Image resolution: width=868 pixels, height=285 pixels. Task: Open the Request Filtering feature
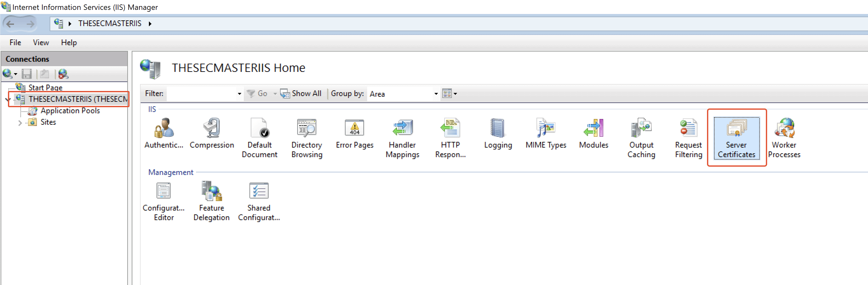point(689,138)
